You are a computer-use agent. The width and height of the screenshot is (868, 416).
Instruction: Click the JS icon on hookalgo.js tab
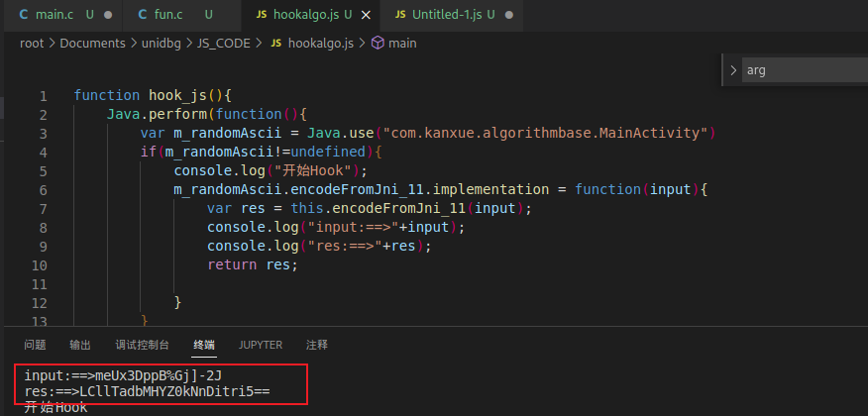tap(261, 15)
